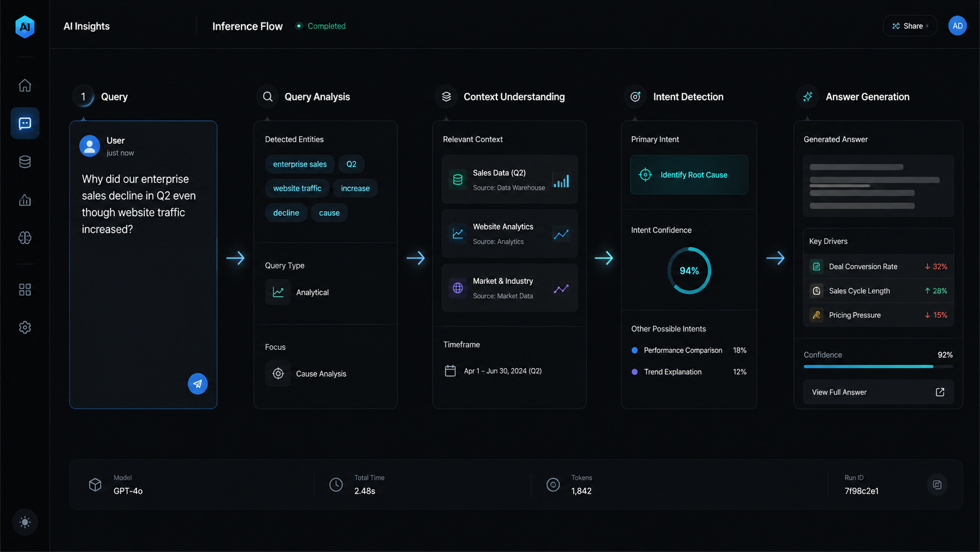Select the Q2 entity tag

tap(351, 164)
